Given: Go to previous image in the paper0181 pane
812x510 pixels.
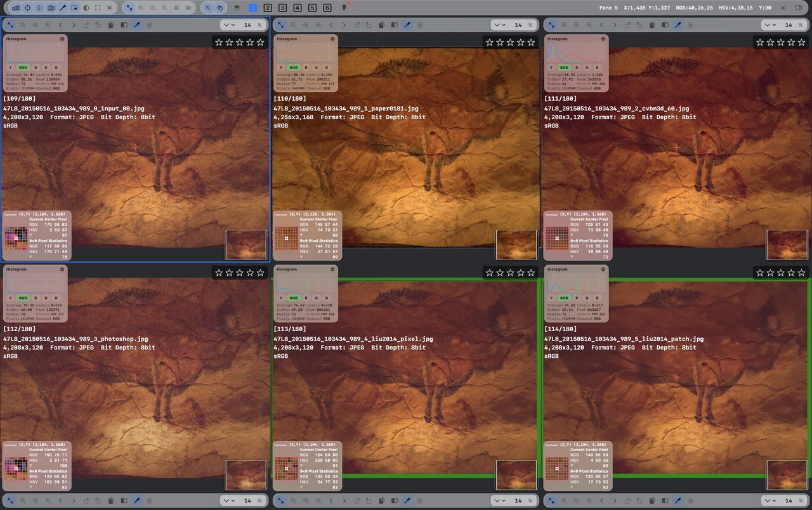Looking at the screenshot, I should click(x=331, y=25).
